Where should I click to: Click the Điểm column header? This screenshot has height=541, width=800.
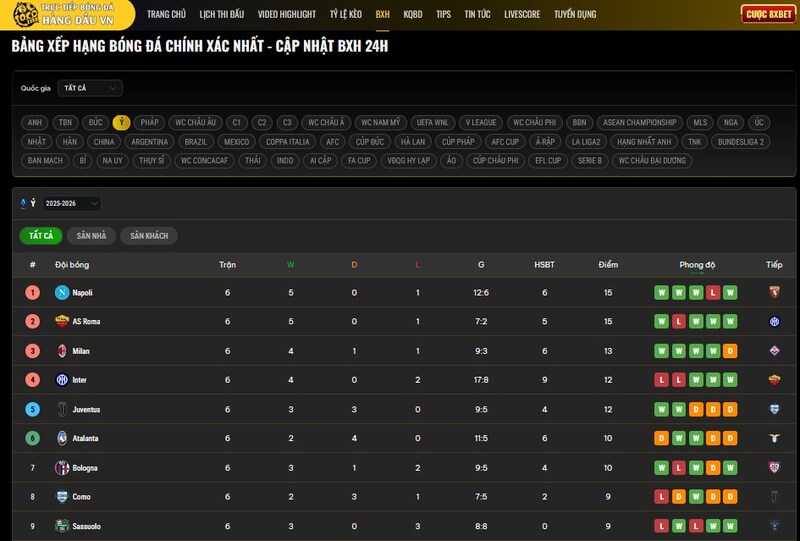coord(608,265)
